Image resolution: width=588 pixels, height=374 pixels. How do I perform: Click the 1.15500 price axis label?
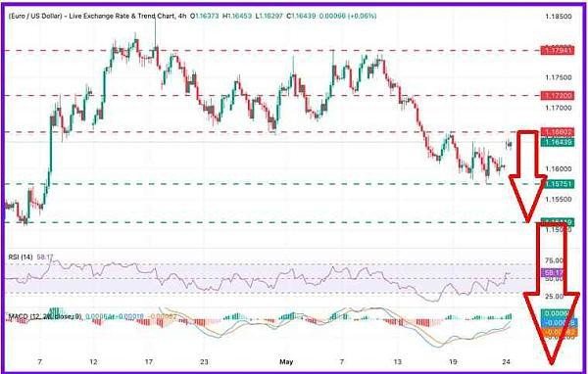(559, 200)
